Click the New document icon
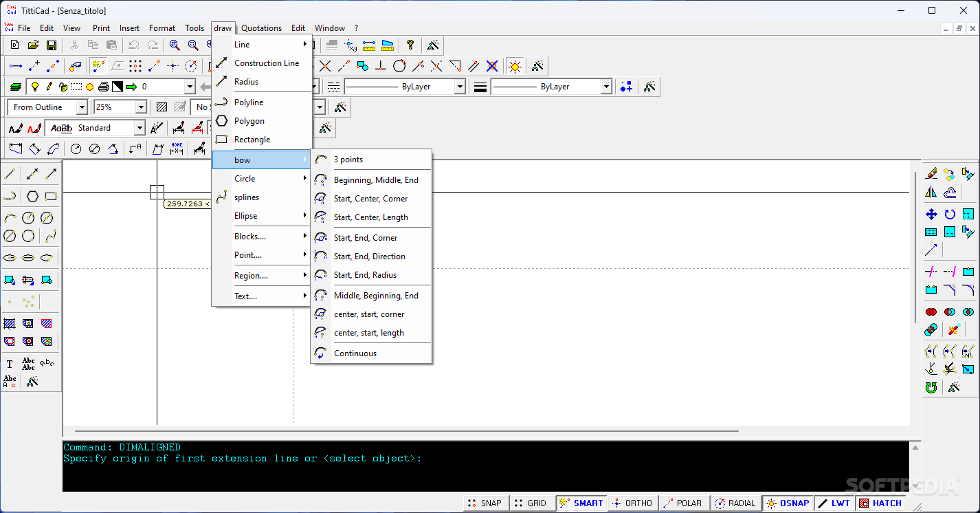Image resolution: width=980 pixels, height=513 pixels. point(14,45)
